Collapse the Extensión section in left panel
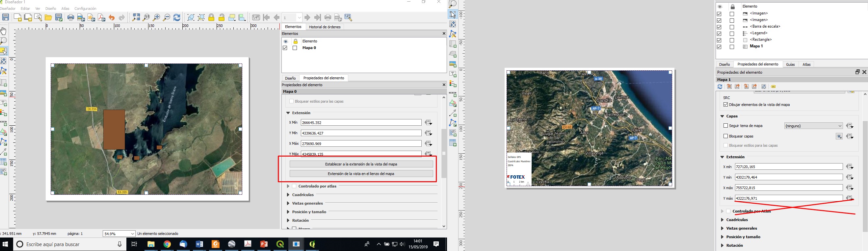Viewport: 868px width, 251px height. point(288,113)
